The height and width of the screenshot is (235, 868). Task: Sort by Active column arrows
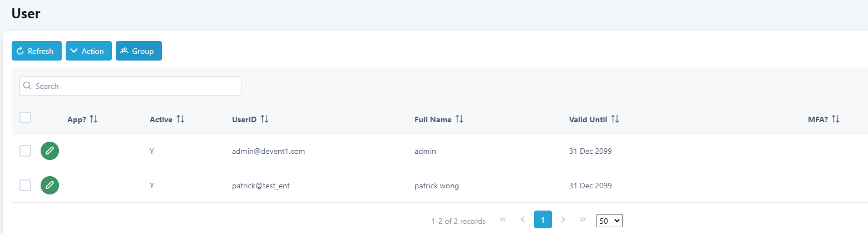tap(180, 119)
